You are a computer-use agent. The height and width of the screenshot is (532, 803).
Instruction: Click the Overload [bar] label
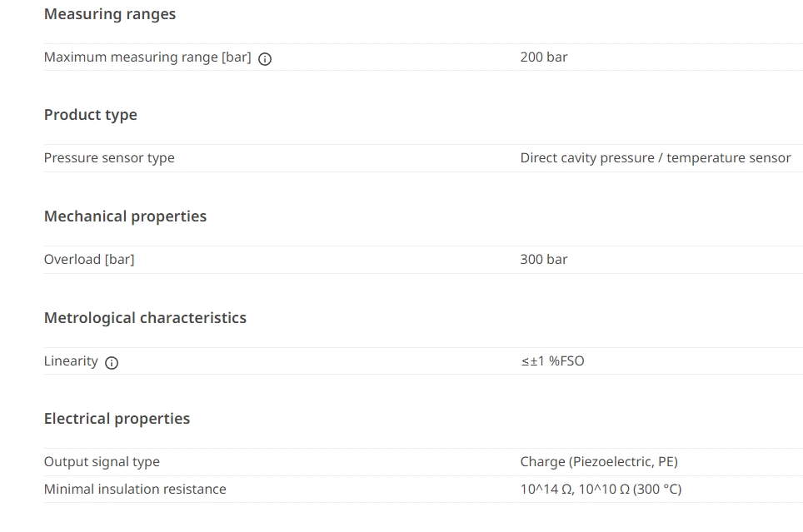coord(89,259)
